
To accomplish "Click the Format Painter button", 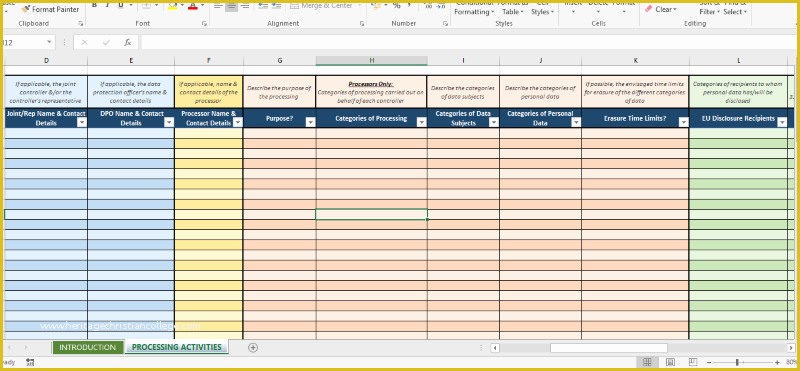I will [x=51, y=9].
